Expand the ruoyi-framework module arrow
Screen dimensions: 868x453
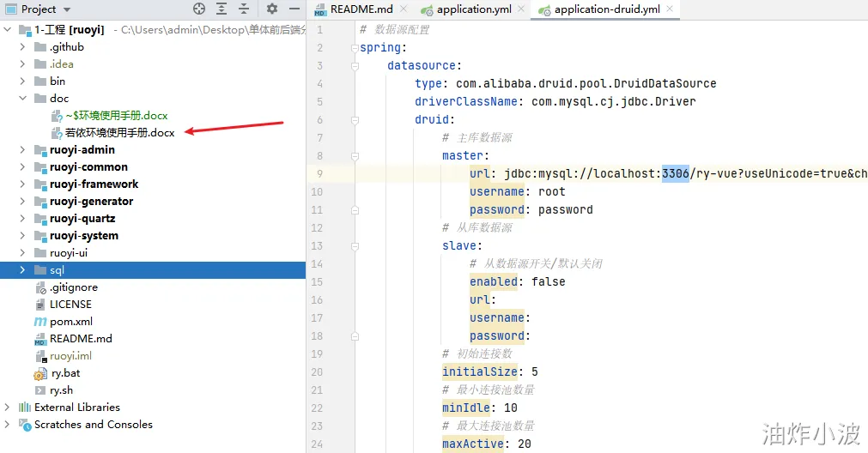point(22,184)
